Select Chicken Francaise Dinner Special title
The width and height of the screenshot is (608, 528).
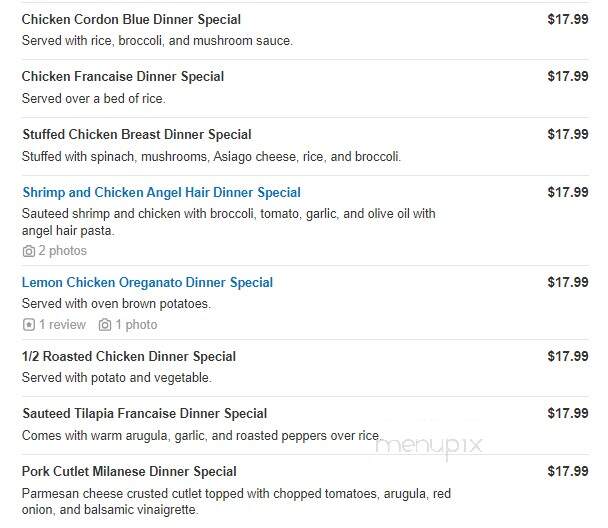123,76
